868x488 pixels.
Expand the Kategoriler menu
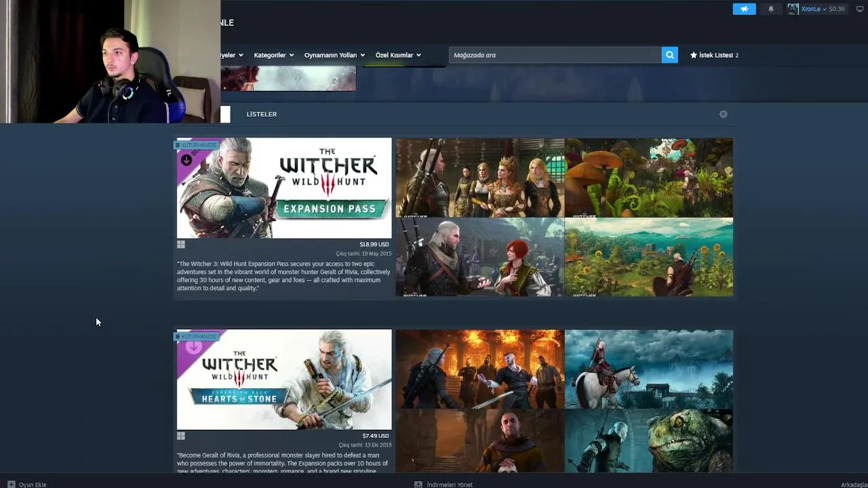tap(273, 55)
